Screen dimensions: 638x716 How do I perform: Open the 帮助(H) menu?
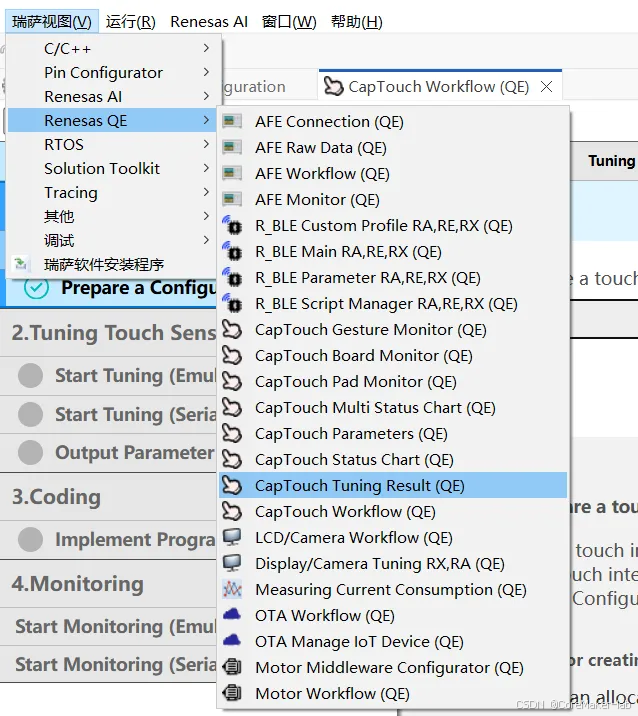pos(357,21)
